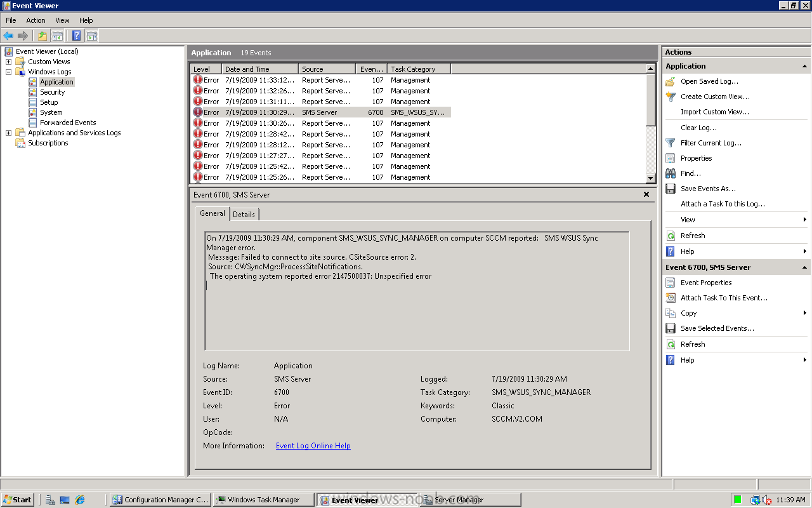812x508 pixels.
Task: Click the volume muted tray icon
Action: click(766, 500)
